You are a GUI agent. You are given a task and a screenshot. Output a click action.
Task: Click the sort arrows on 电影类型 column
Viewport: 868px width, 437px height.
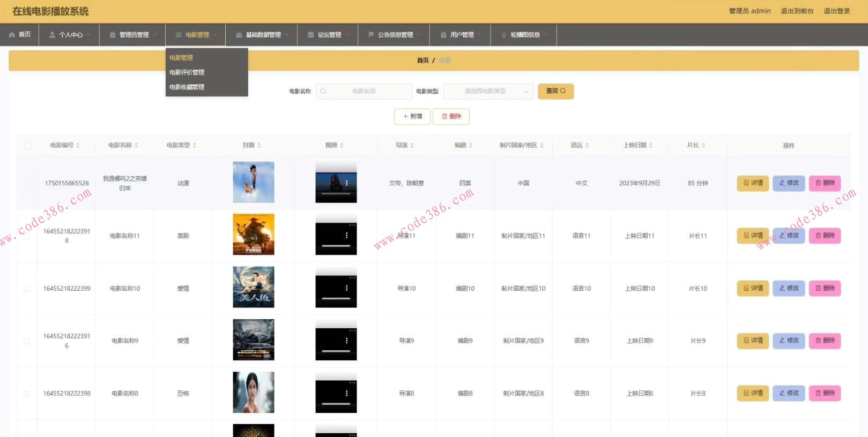[195, 146]
